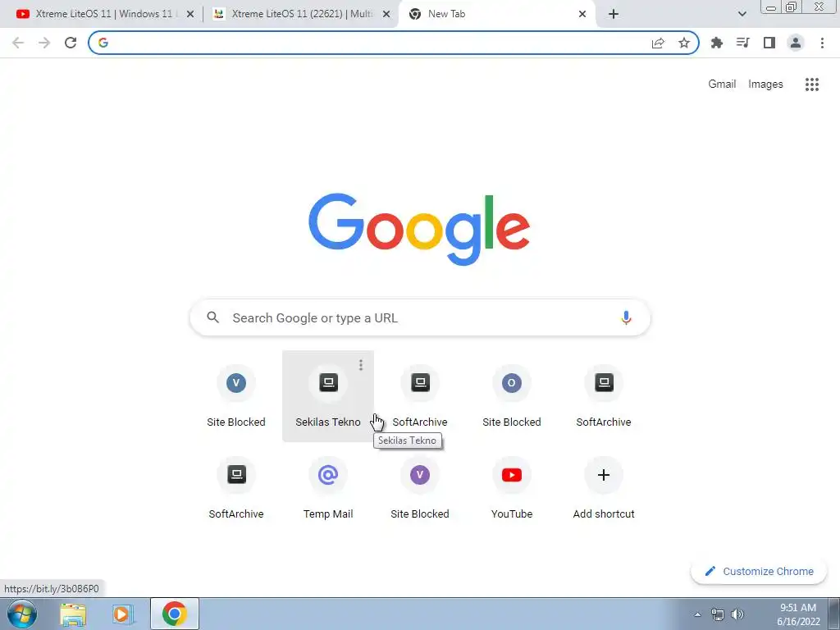
Task: Open the media controls icon in toolbar
Action: click(x=742, y=43)
